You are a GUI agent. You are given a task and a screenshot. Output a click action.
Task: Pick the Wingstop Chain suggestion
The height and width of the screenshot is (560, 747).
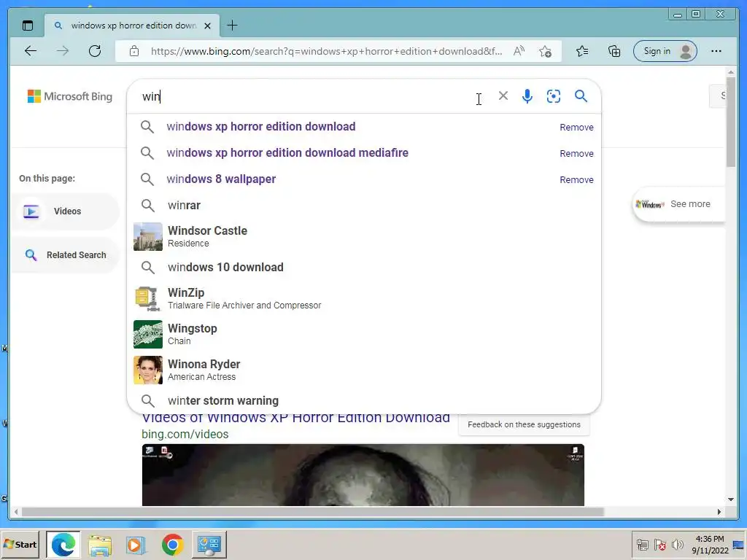point(364,334)
